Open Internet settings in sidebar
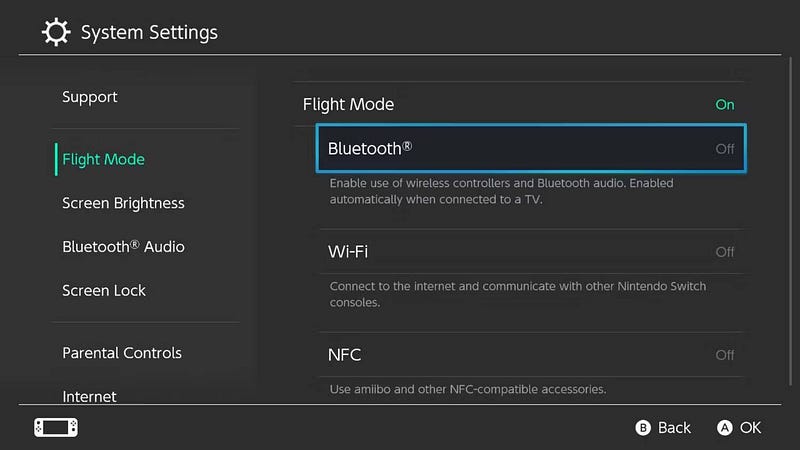 click(x=89, y=396)
